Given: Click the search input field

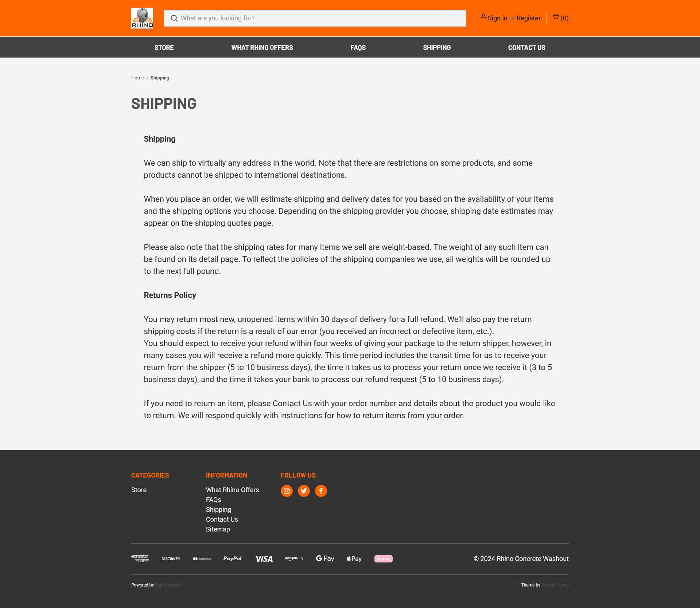Looking at the screenshot, I should click(x=315, y=18).
